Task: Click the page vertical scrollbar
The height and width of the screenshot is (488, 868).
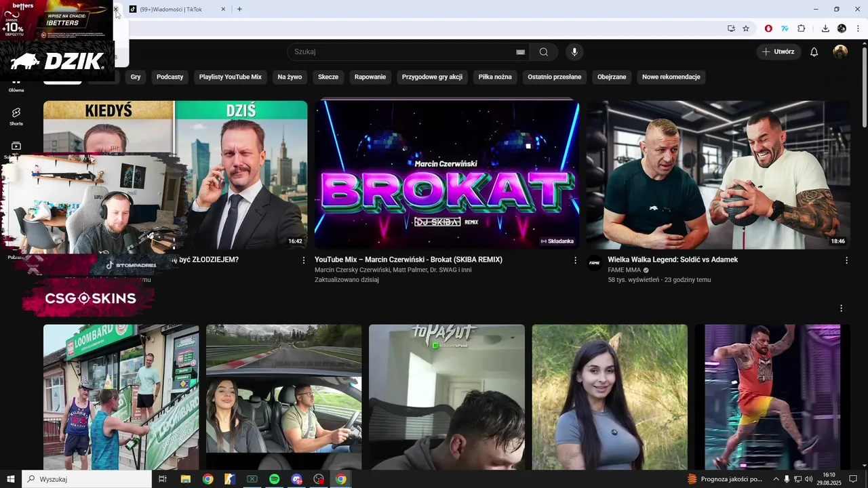Action: (865, 88)
